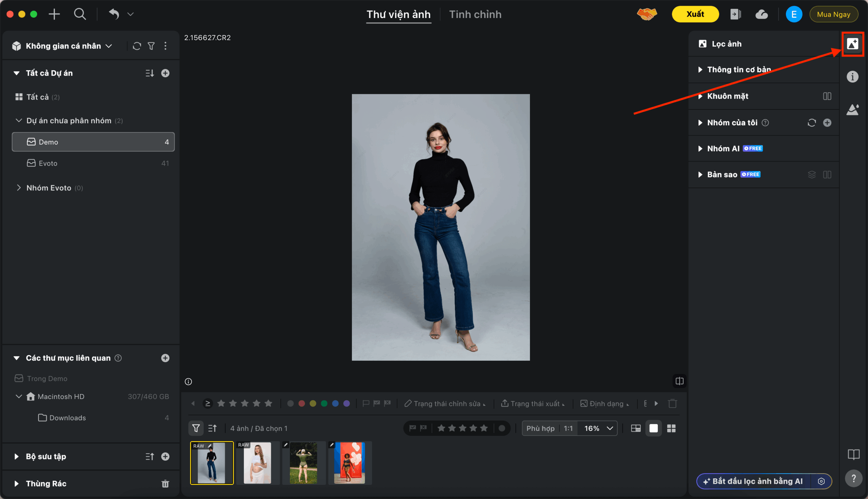Click the search magnifier icon

[x=80, y=14]
